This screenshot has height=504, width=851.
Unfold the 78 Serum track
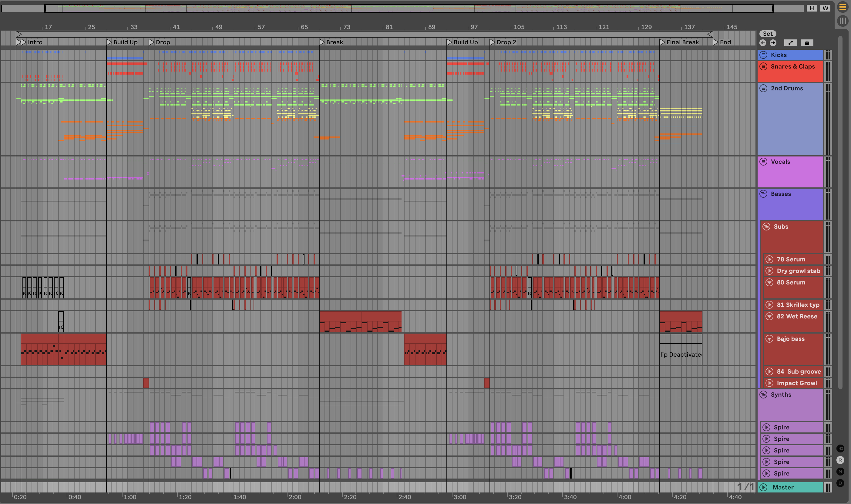click(x=769, y=260)
